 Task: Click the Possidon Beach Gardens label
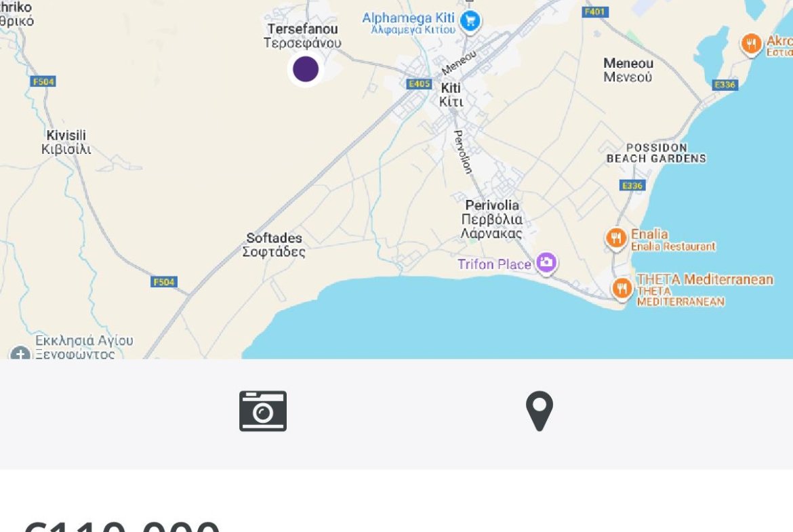click(x=656, y=152)
